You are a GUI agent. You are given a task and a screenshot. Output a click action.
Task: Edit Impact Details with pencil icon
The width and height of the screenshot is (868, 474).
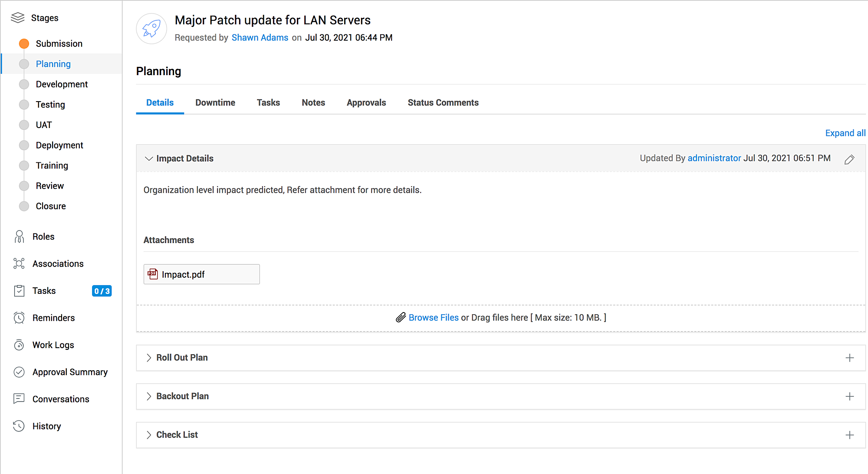pos(849,159)
